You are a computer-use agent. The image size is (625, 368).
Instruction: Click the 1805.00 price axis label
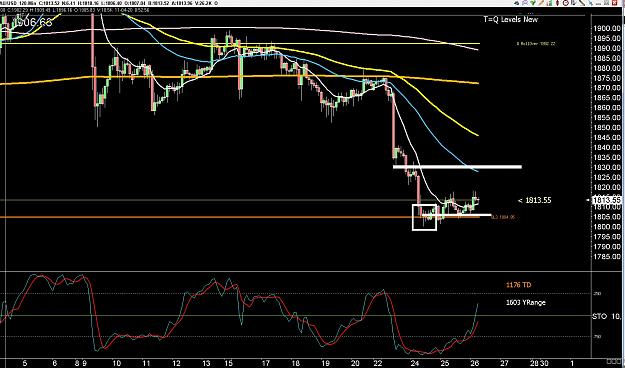point(607,217)
